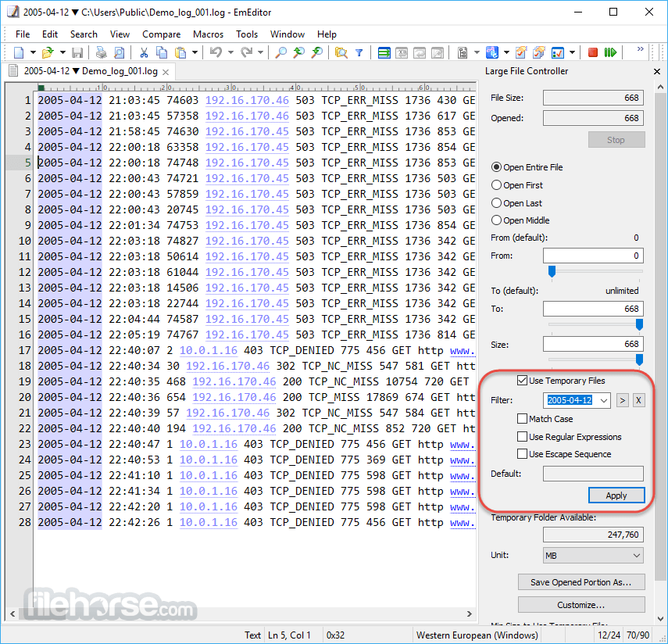This screenshot has width=668, height=644.
Task: Open the Compare menu
Action: pos(162,34)
